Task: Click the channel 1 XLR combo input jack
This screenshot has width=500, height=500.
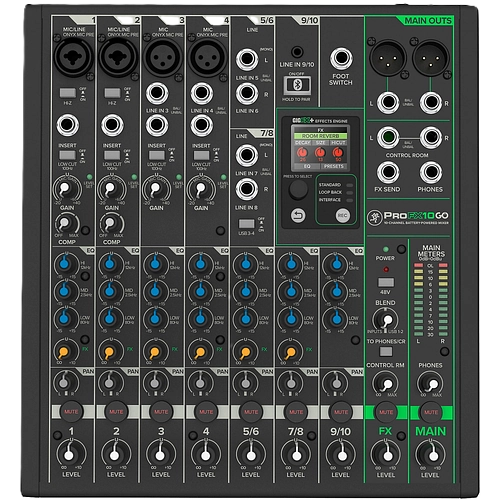Action: tap(73, 57)
